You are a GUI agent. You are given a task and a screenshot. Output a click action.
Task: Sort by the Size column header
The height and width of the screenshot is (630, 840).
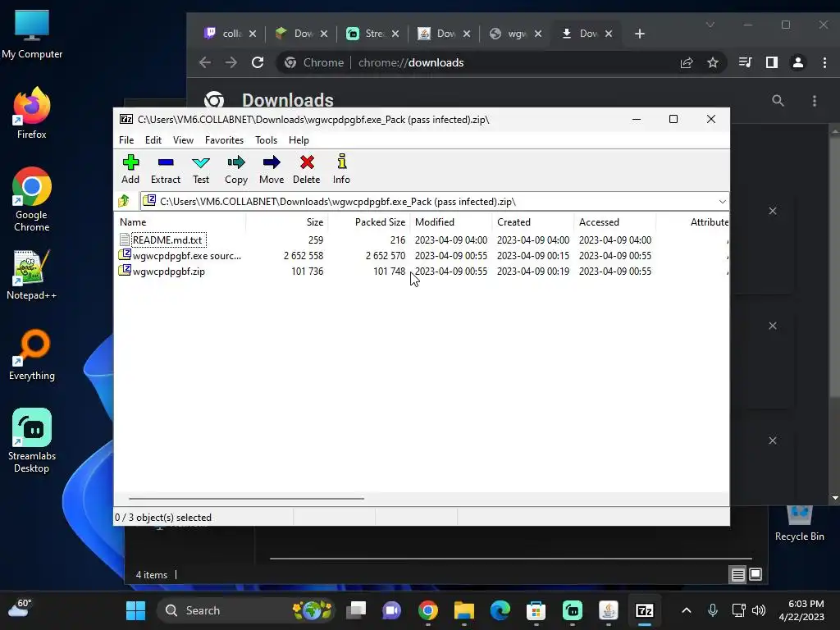click(287, 221)
